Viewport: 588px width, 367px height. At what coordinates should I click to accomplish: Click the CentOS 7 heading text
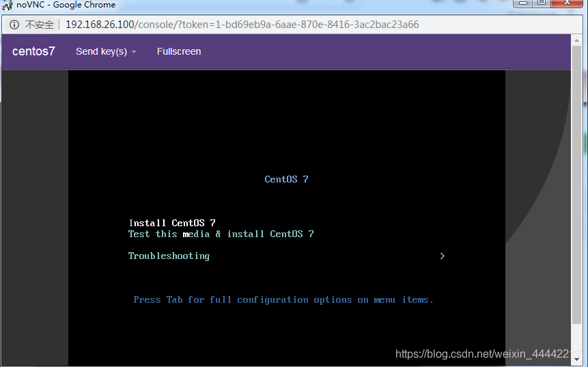(x=287, y=179)
